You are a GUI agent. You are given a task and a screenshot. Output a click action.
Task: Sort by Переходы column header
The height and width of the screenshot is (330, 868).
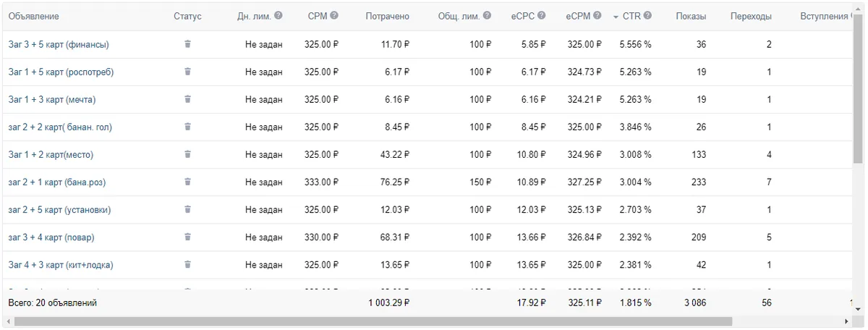click(751, 17)
